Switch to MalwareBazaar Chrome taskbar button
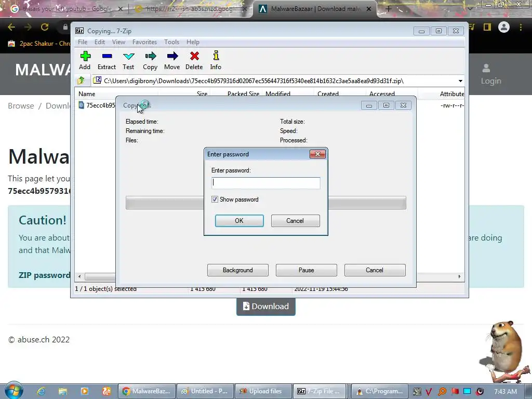 147,391
